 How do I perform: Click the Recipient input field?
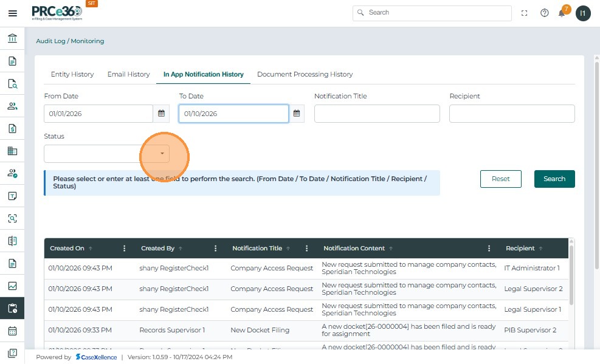[x=512, y=114]
